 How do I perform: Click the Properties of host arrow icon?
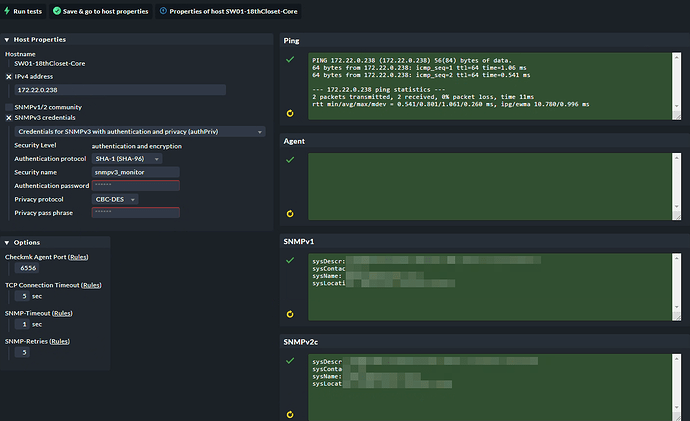coord(162,12)
